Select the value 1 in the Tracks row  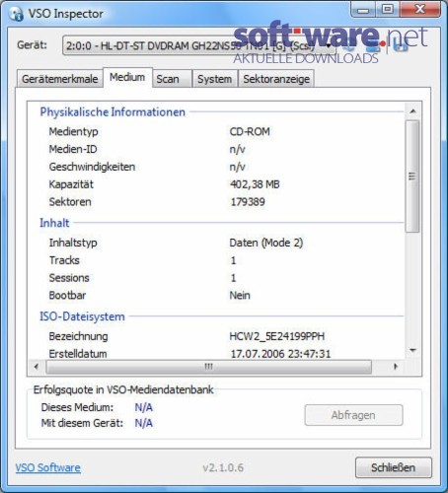click(233, 260)
